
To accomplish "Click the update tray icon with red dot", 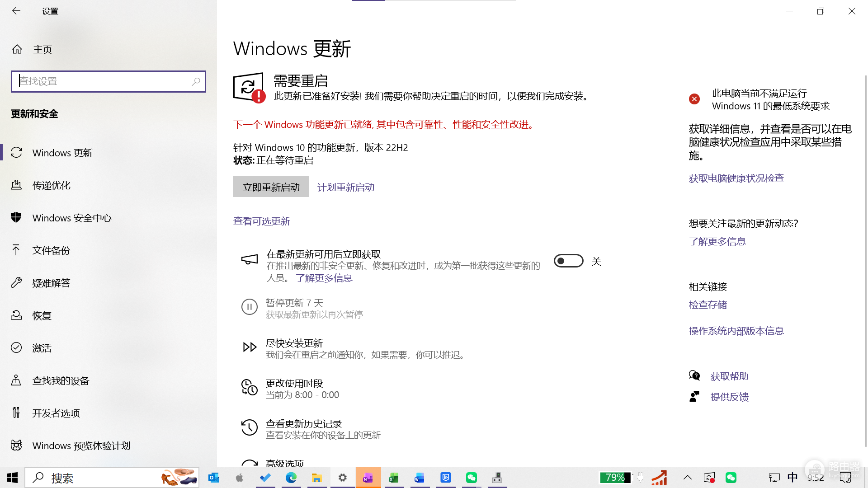I will (x=709, y=478).
